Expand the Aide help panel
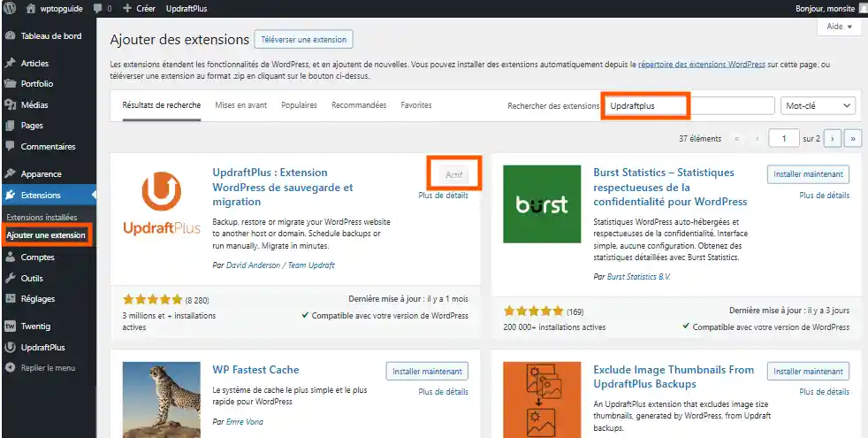Screen dimensions: 868x438 point(839,27)
